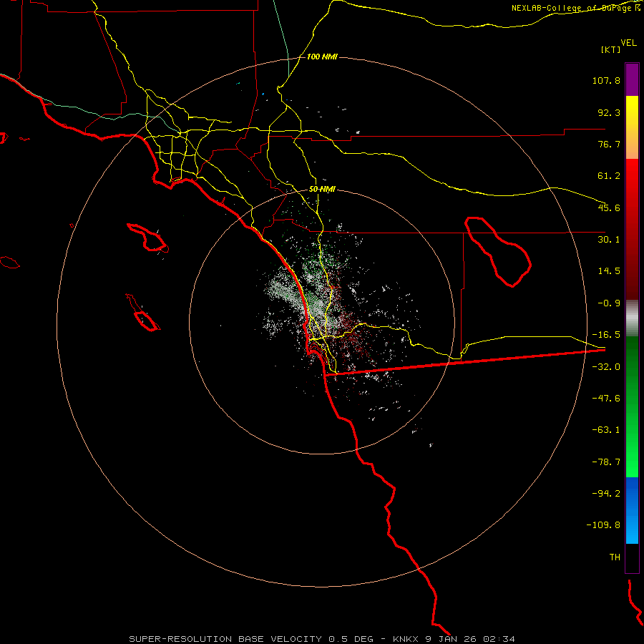
Task: Click the -16.5 legend value
Action: (606, 335)
